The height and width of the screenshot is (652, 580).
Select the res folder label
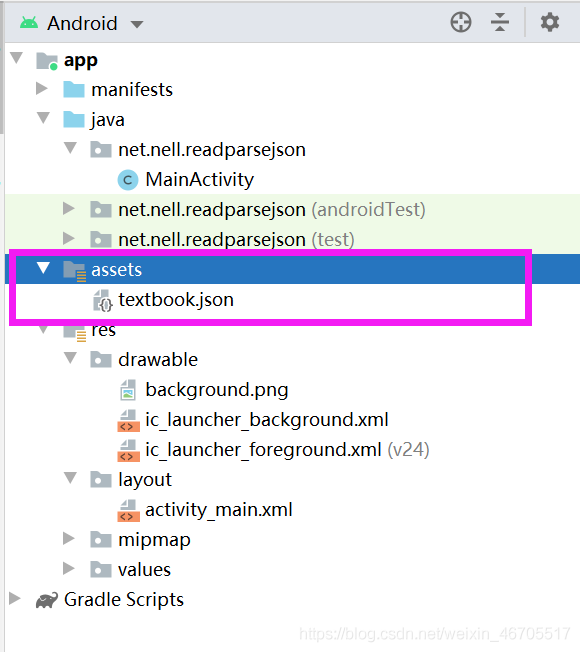pyautogui.click(x=103, y=331)
